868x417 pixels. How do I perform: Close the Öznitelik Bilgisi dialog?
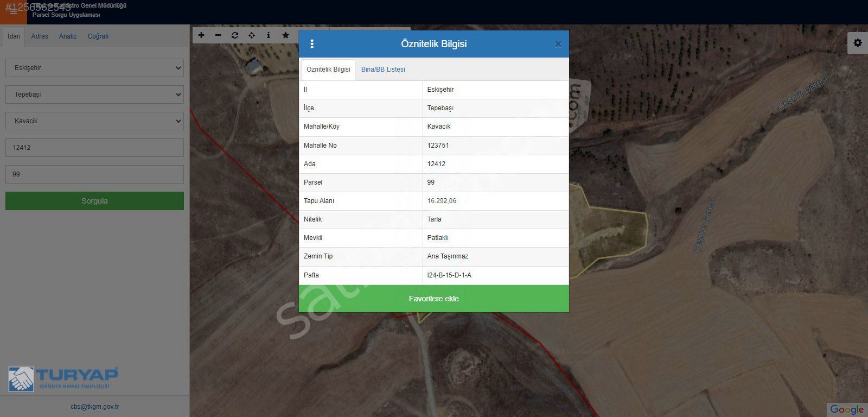coord(558,45)
